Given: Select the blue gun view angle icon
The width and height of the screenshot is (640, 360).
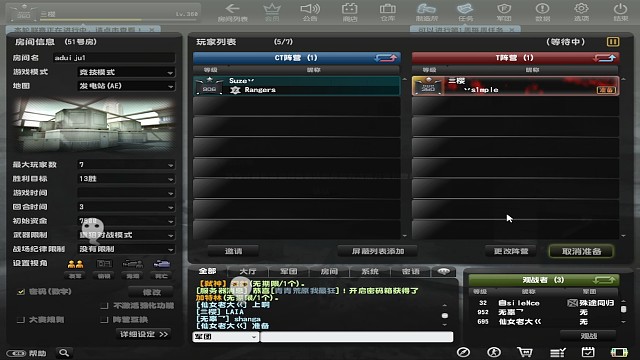Looking at the screenshot, I should click(162, 264).
